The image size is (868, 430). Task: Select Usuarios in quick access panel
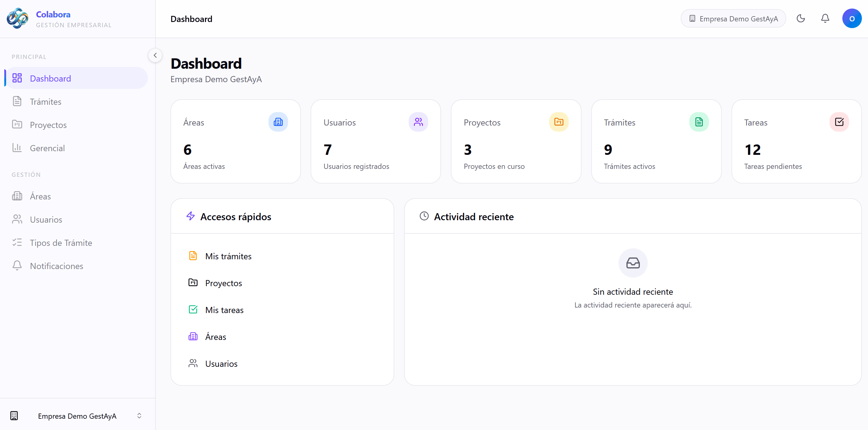[221, 364]
